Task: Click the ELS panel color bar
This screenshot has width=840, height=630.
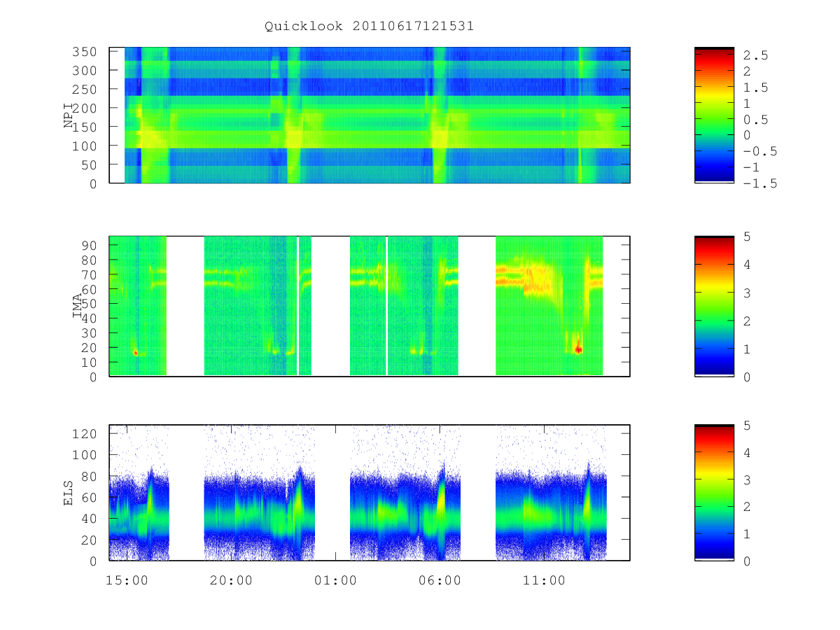Action: [x=714, y=493]
